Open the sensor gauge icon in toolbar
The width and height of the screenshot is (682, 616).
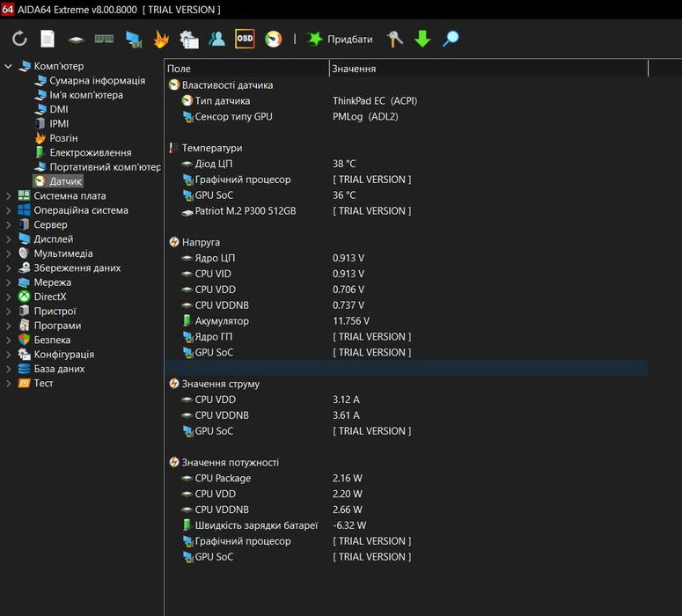click(x=274, y=40)
